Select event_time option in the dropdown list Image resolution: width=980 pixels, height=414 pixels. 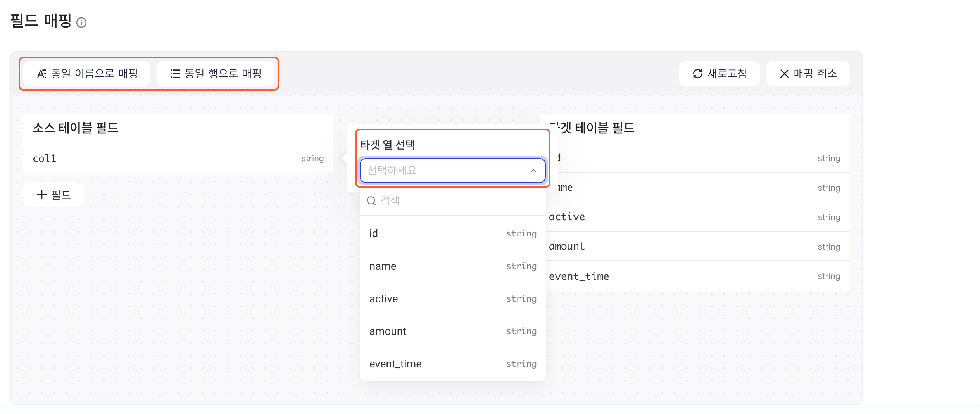(x=452, y=364)
